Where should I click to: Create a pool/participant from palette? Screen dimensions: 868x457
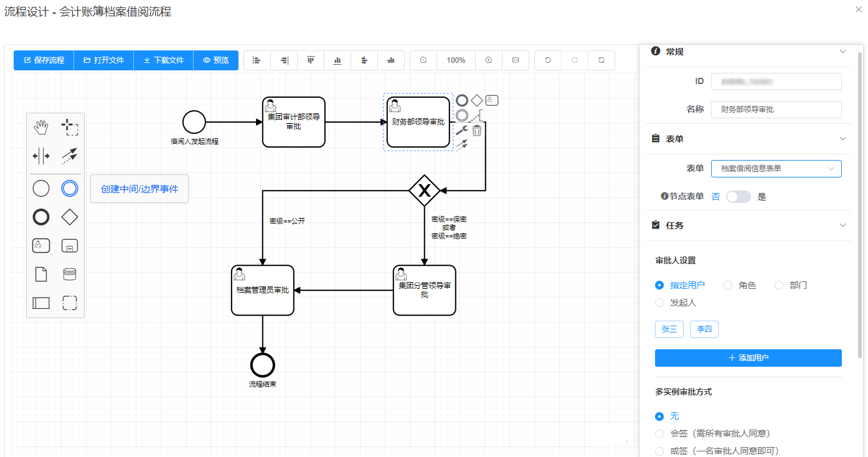(41, 303)
